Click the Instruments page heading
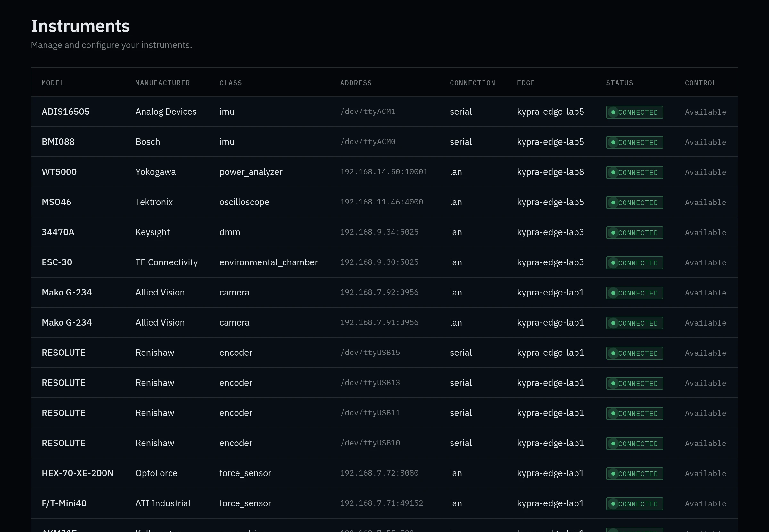The image size is (769, 532). click(x=80, y=26)
